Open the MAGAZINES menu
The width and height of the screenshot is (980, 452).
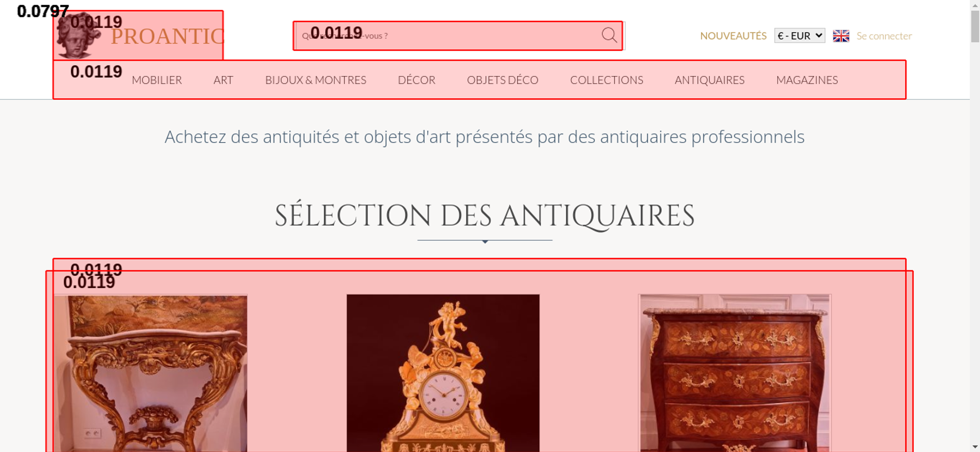(x=807, y=80)
